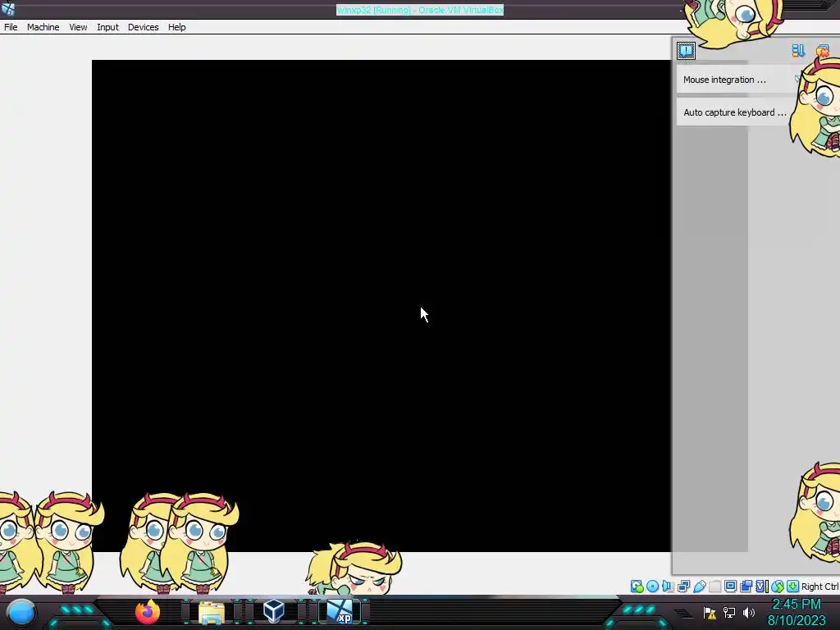Open Action Center flag tray icon

(x=710, y=613)
